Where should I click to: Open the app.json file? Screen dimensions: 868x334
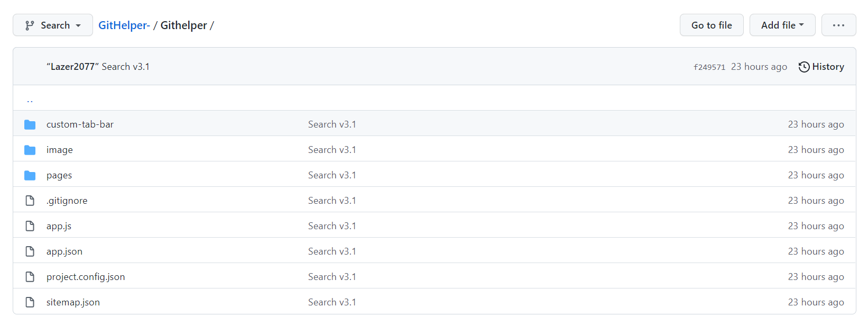64,251
